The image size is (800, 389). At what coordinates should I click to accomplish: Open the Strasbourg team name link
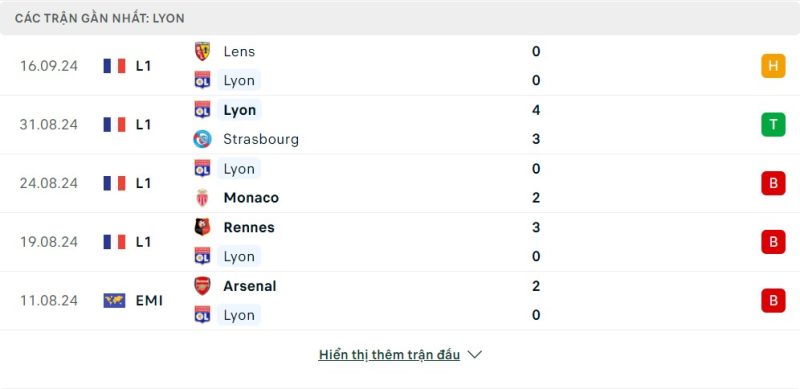pos(261,139)
